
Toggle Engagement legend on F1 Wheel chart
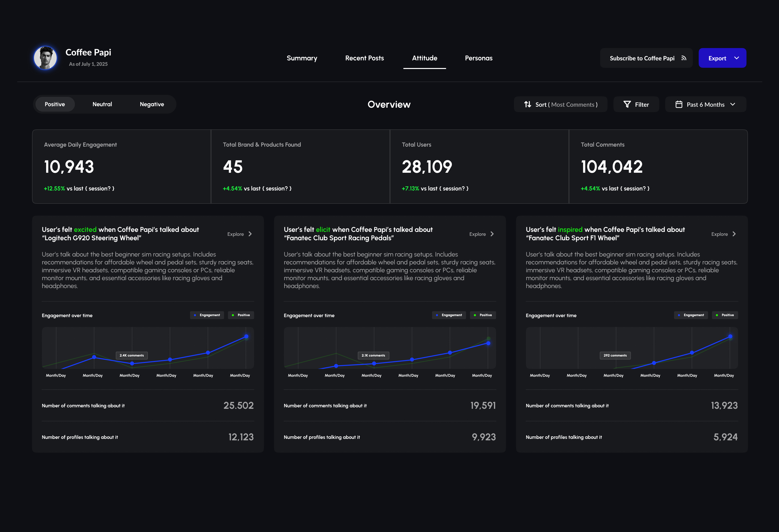pos(691,315)
